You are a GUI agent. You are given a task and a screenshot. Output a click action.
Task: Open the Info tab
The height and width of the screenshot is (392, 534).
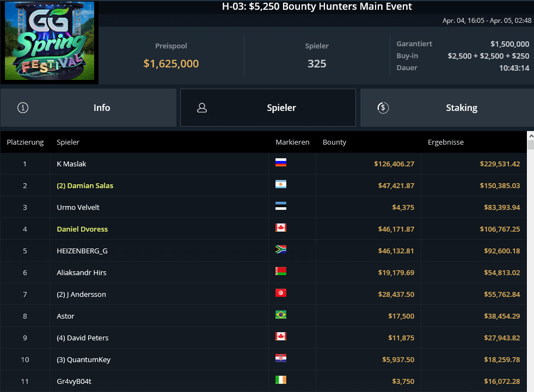88,108
